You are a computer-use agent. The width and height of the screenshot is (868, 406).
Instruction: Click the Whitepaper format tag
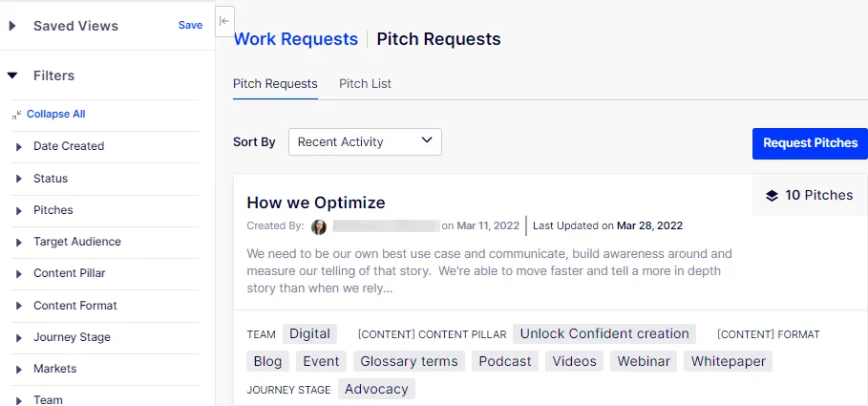click(x=728, y=361)
